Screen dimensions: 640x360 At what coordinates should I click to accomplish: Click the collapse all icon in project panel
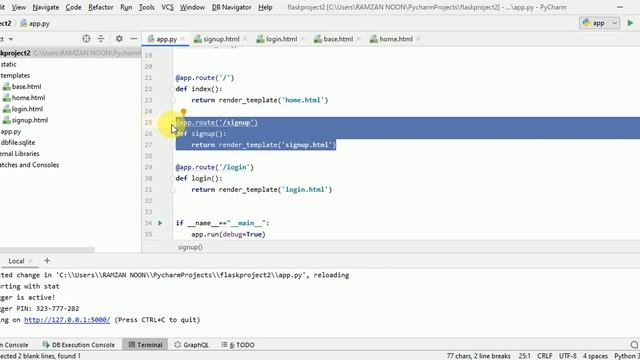[101, 39]
